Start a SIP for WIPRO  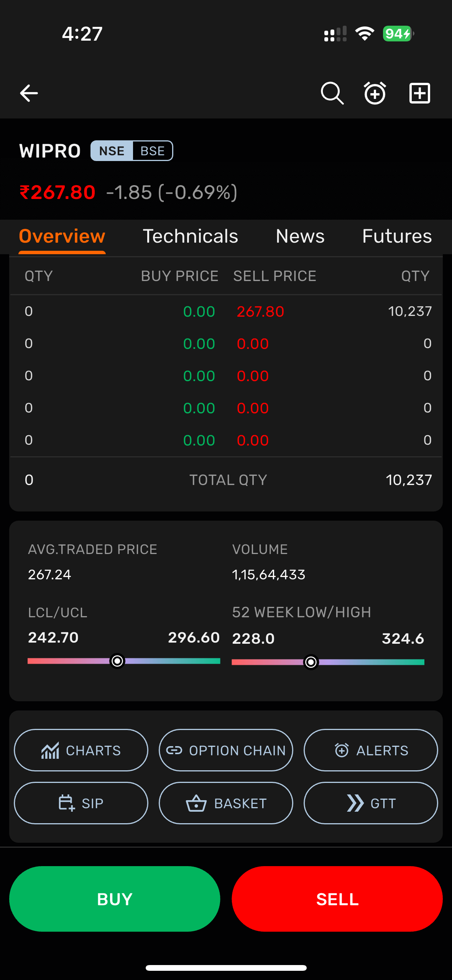pos(81,803)
